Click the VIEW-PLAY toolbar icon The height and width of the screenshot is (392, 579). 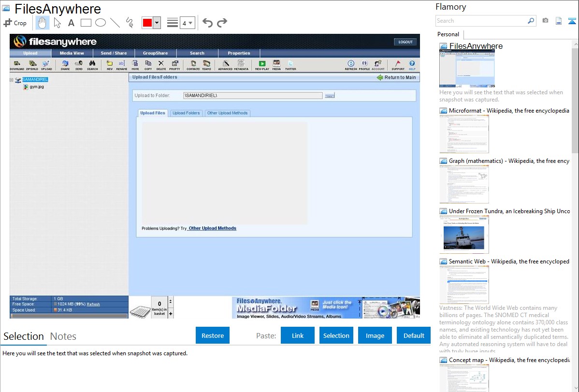click(262, 65)
